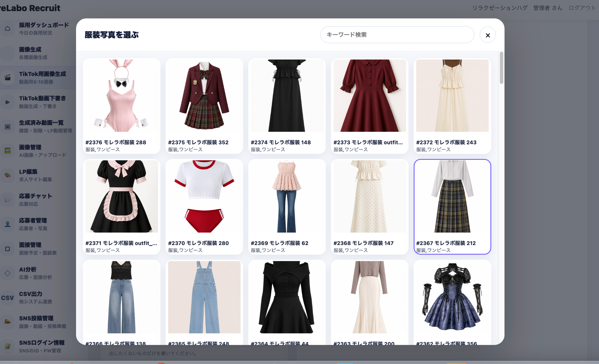Close the 服装写真を選ぶ dialog
This screenshot has height=364, width=599.
coord(488,35)
